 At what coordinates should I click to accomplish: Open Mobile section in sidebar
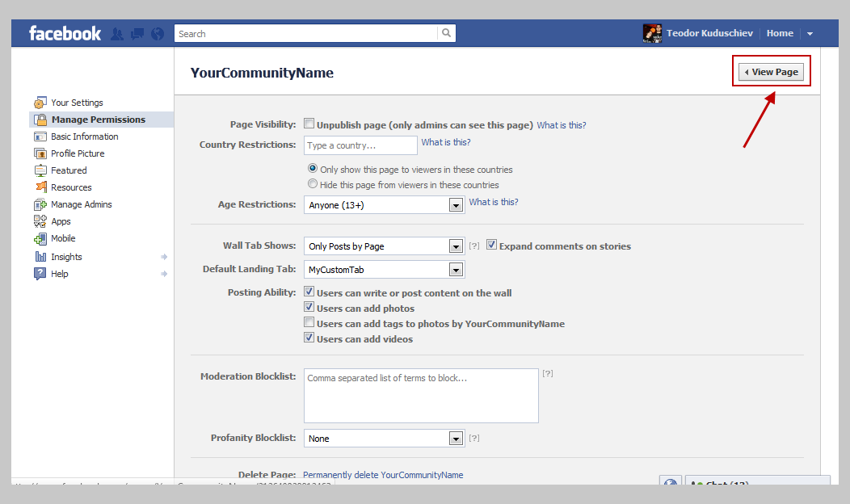point(63,238)
